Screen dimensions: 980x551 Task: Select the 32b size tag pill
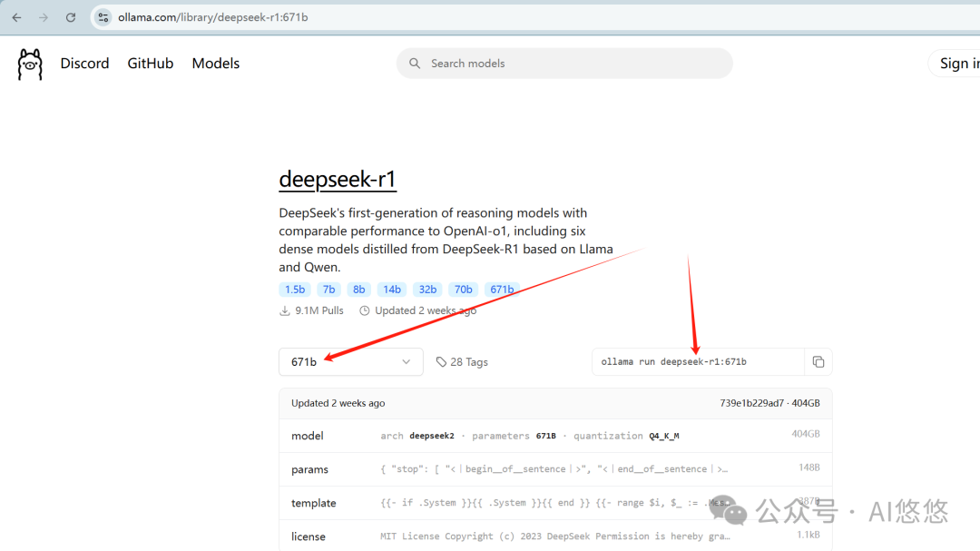(426, 289)
